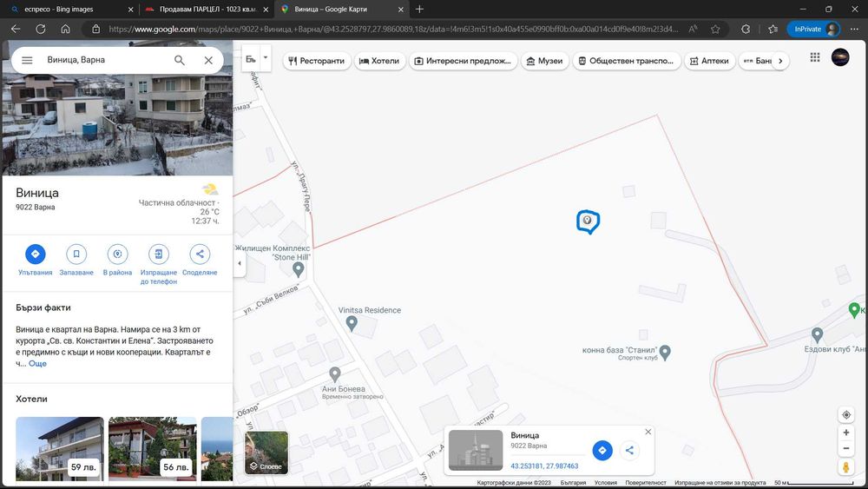Click the read aloud icon in address bar
Screen dimensions: 868x489
tap(693, 29)
